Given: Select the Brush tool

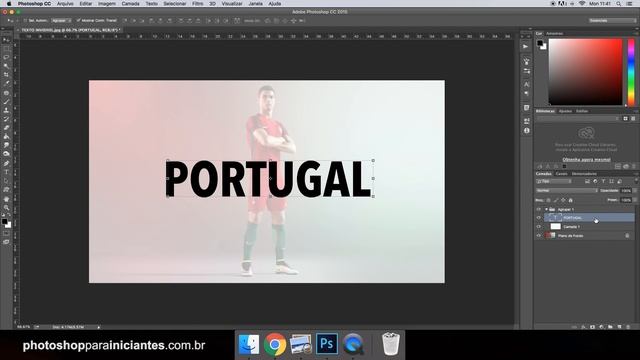Looking at the screenshot, I should point(6,102).
